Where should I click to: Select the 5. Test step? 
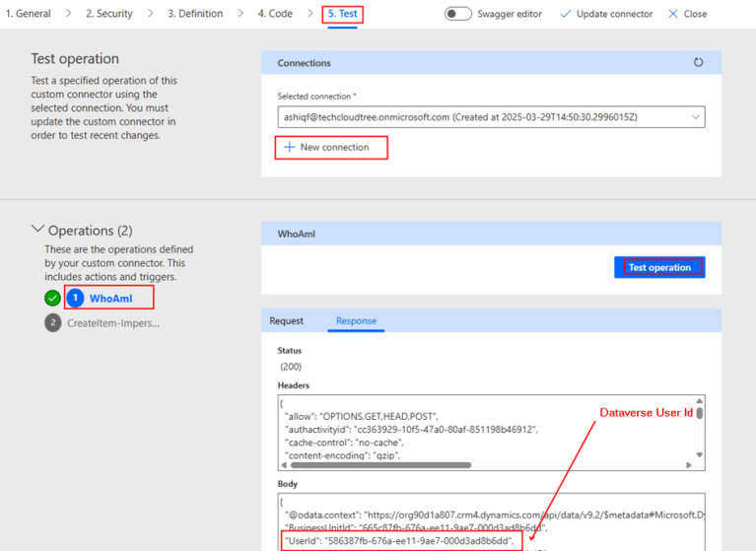pos(342,14)
